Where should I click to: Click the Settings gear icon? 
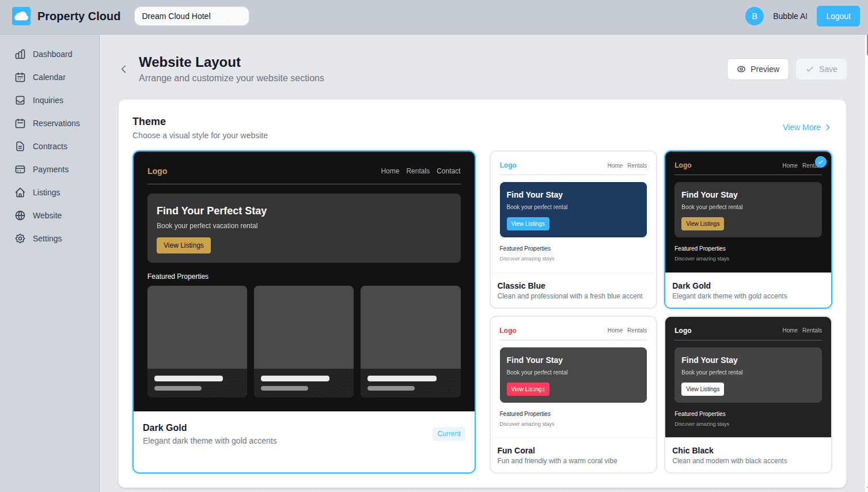click(x=20, y=239)
